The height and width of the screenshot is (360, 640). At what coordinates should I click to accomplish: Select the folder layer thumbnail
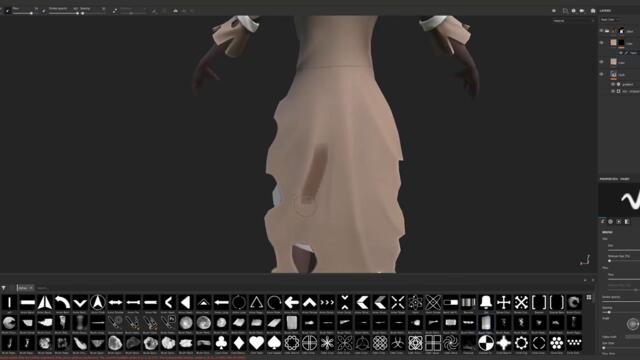(x=613, y=74)
